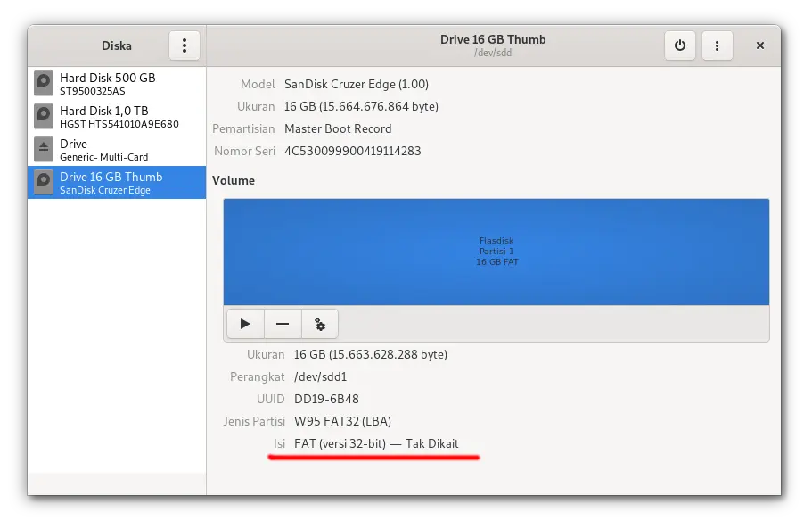Select the Hard Disk 1,0 TB drive icon
The height and width of the screenshot is (529, 812).
[44, 116]
